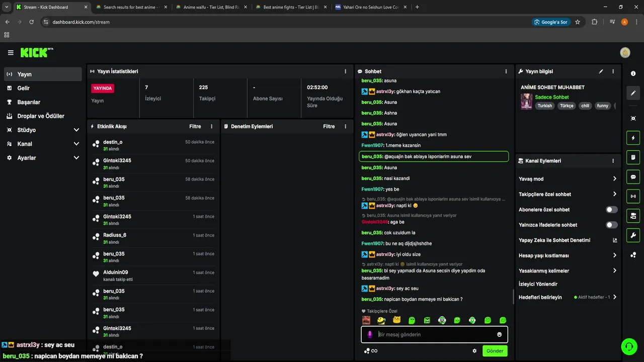
Task: Open Etkinlik Akışı Filtre dropdown
Action: [195, 127]
